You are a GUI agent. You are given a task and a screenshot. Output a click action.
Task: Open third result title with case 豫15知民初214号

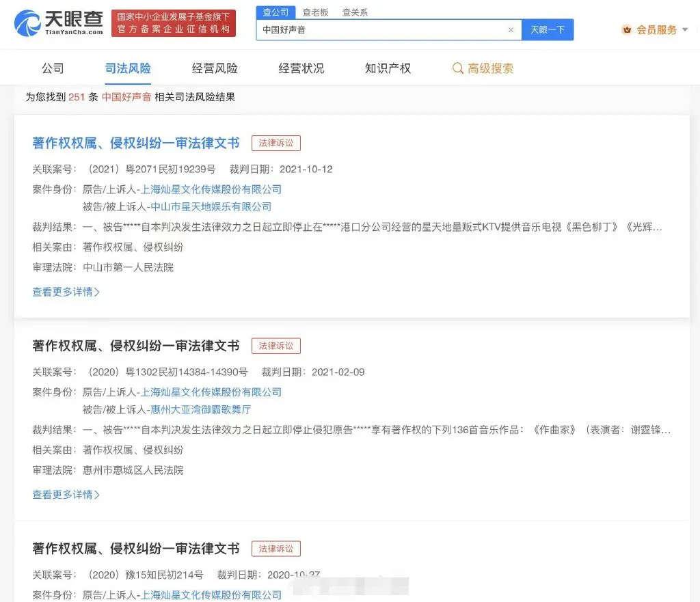point(136,549)
